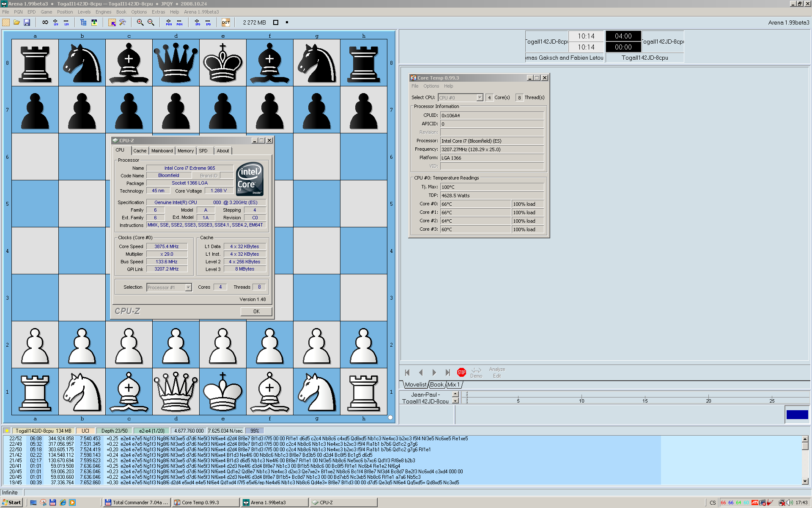The height and width of the screenshot is (508, 812).
Task: Open a file with the folder icon
Action: [x=16, y=22]
